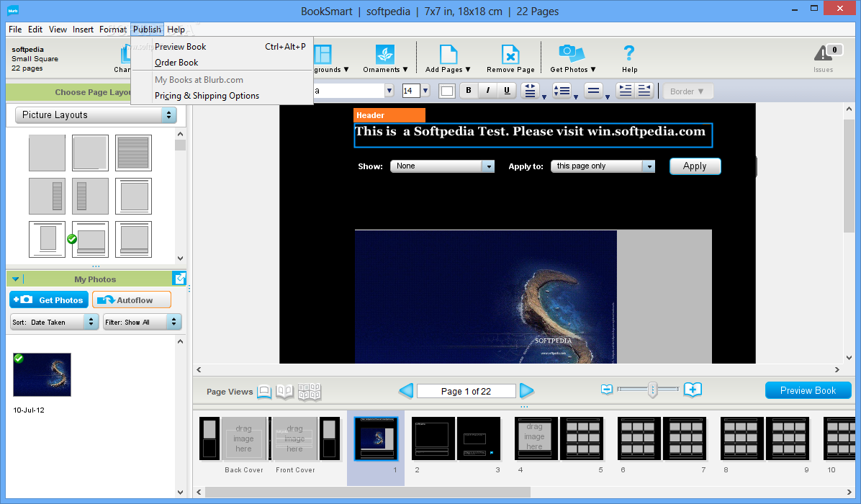861x504 pixels.
Task: Open the Border dropdown
Action: [688, 91]
